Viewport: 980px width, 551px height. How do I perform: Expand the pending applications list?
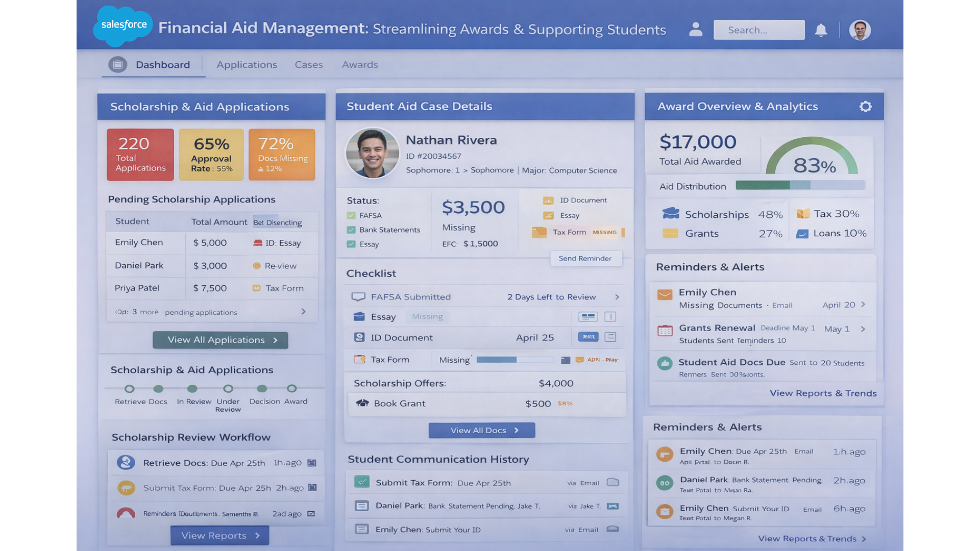pos(303,311)
